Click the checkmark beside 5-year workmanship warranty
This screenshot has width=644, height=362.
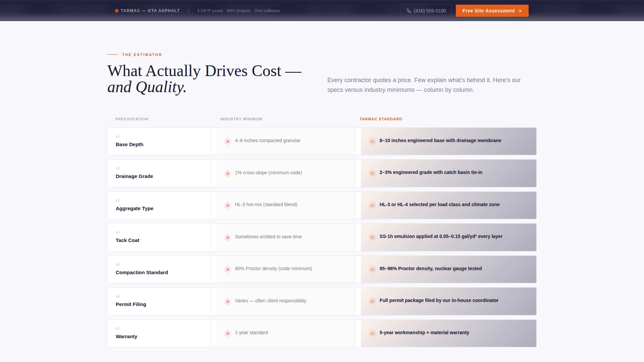click(x=372, y=334)
